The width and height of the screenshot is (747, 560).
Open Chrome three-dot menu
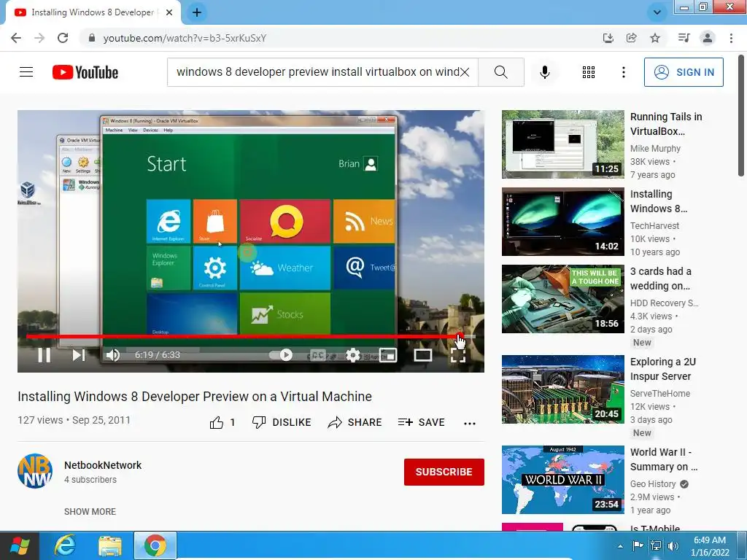[731, 38]
